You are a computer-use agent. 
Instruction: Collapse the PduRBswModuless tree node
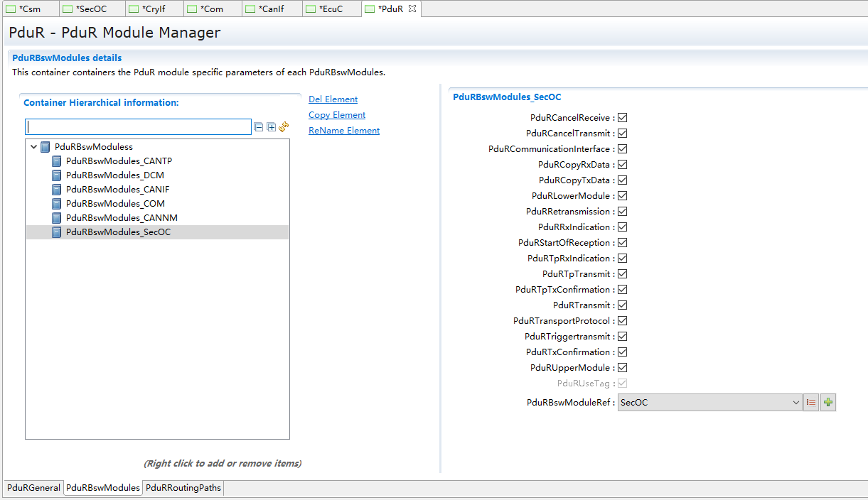click(33, 147)
